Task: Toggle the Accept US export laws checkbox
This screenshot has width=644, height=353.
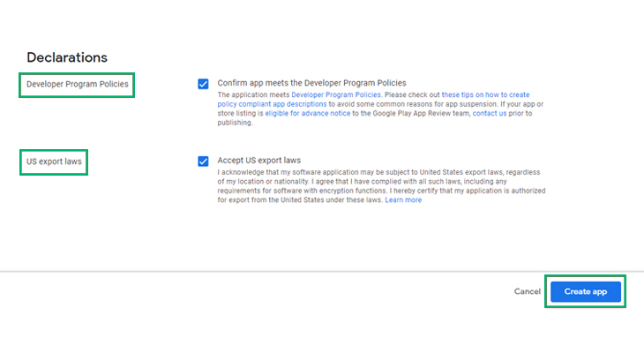Action: (203, 161)
